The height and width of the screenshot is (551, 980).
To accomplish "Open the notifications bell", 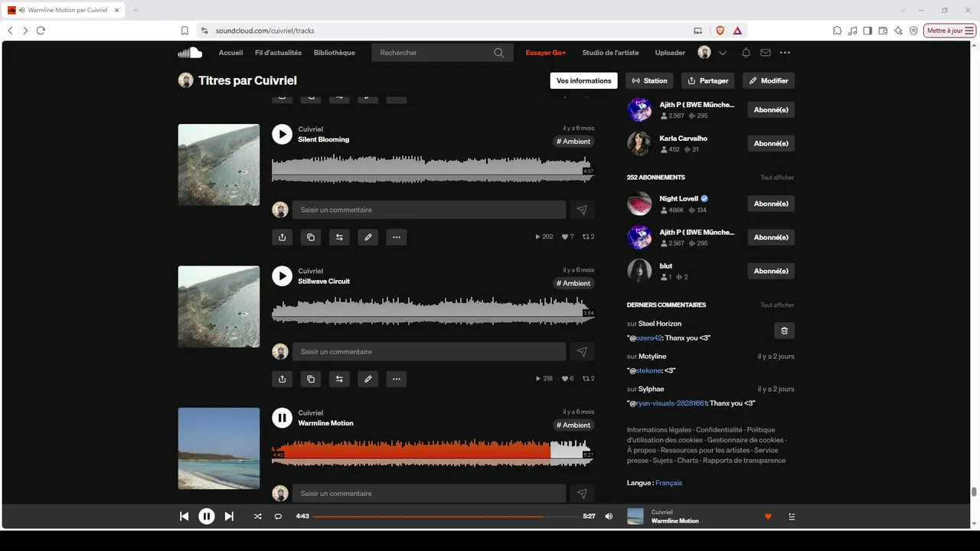I will tap(746, 53).
